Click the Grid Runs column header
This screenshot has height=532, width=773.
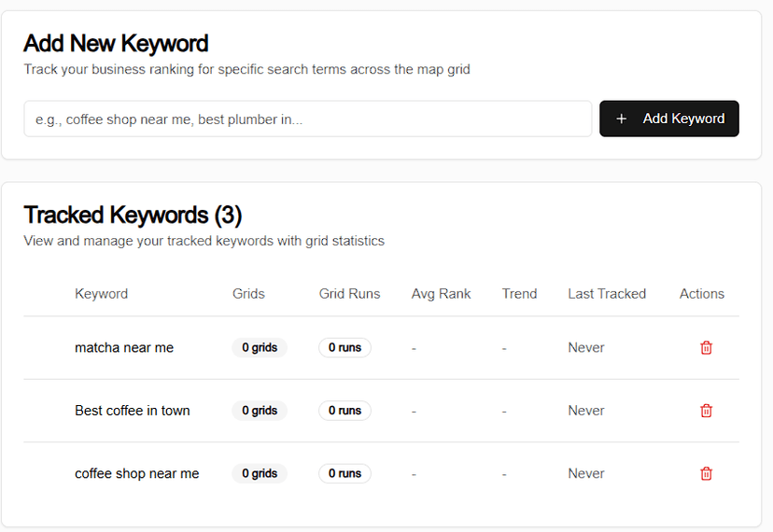coord(349,294)
